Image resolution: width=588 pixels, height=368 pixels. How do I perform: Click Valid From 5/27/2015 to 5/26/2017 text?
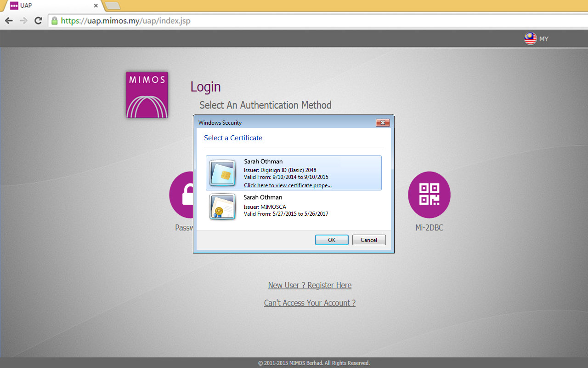click(286, 214)
